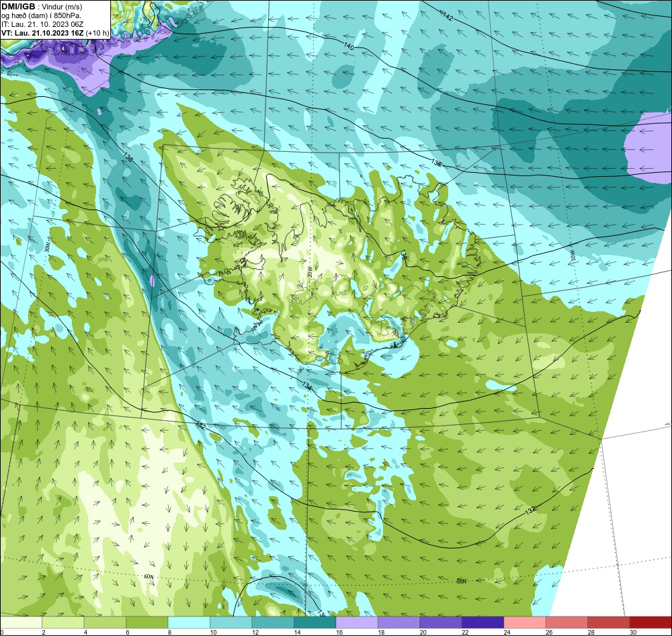Select the dark red swatch above 30 m/s
The image size is (672, 636).
pos(651,623)
